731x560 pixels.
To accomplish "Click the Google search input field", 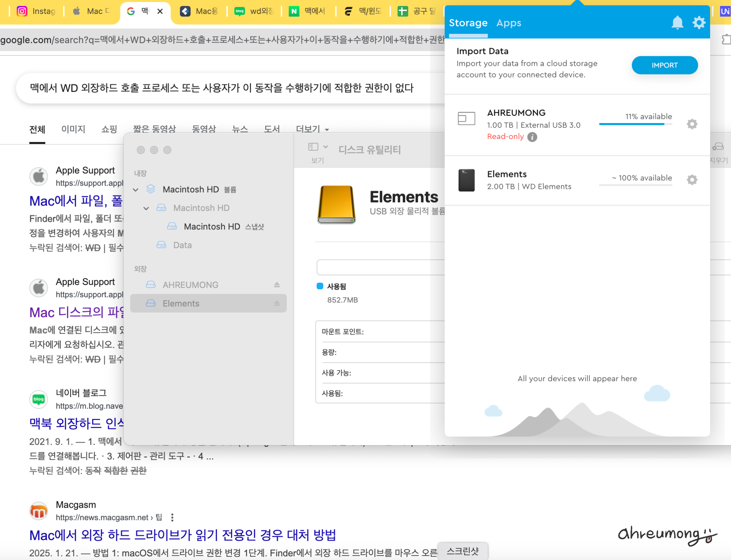I will pos(230,88).
